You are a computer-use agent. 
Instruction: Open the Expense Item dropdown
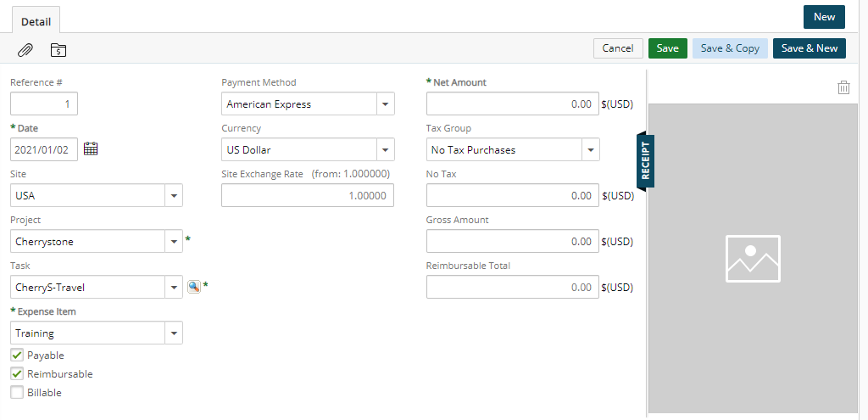(174, 333)
